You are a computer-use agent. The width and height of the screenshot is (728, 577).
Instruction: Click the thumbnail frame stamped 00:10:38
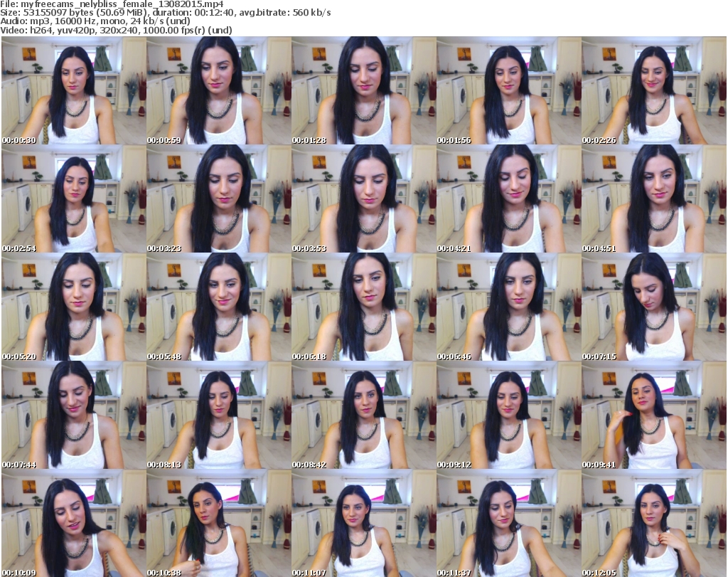(x=219, y=523)
